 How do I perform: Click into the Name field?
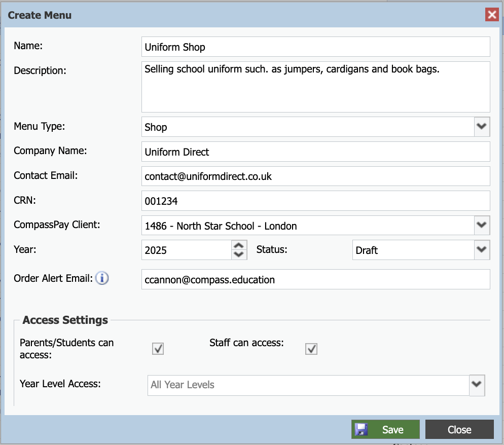[x=316, y=47]
